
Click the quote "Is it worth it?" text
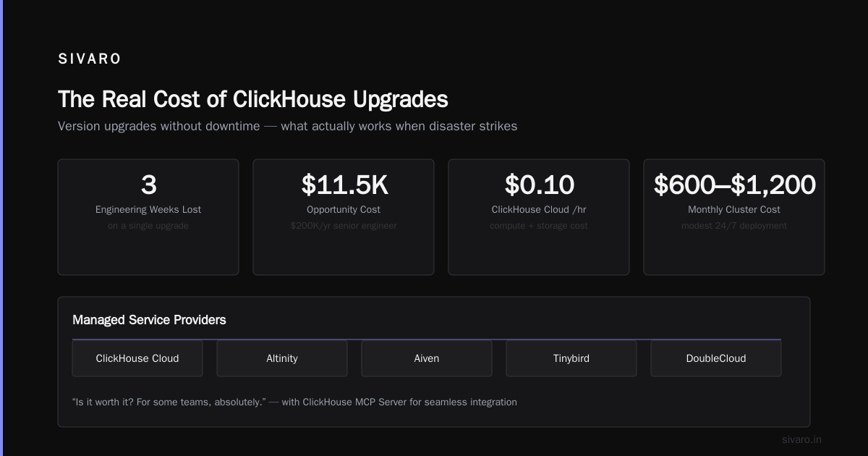pyautogui.click(x=294, y=402)
